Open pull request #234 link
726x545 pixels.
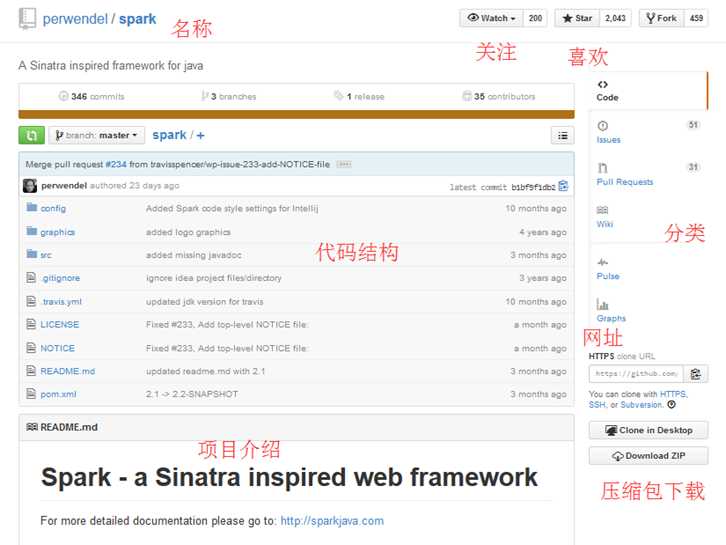[116, 164]
